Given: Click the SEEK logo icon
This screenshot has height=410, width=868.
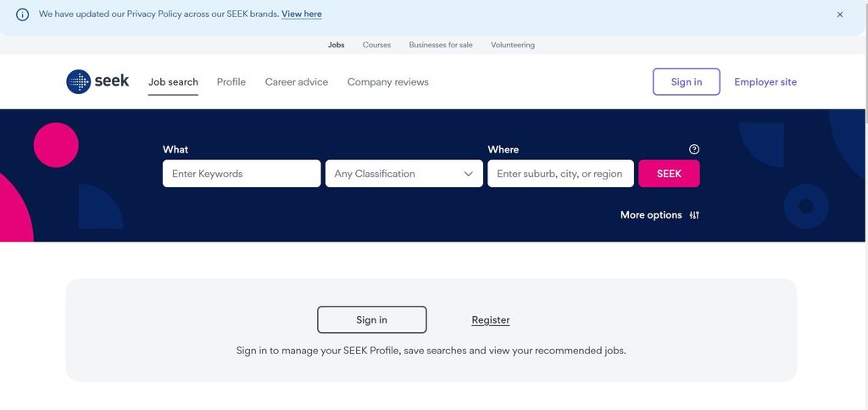Looking at the screenshot, I should (79, 81).
